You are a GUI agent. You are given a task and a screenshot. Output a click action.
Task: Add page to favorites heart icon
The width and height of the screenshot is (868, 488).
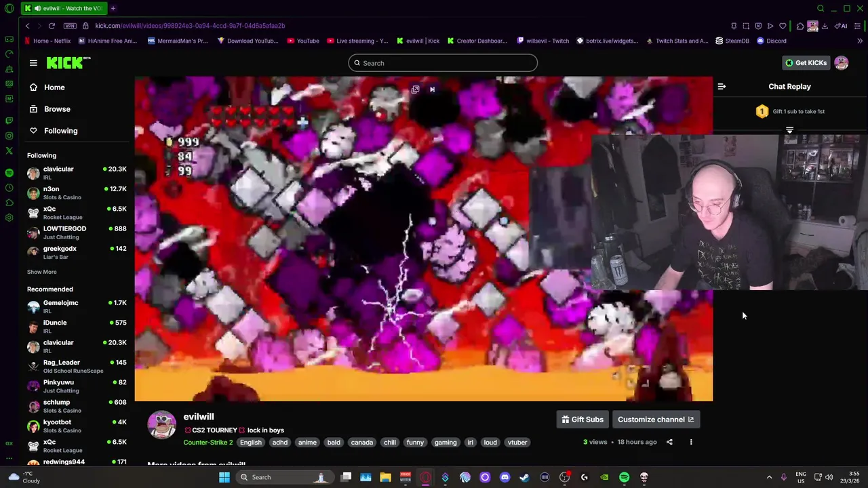click(783, 26)
